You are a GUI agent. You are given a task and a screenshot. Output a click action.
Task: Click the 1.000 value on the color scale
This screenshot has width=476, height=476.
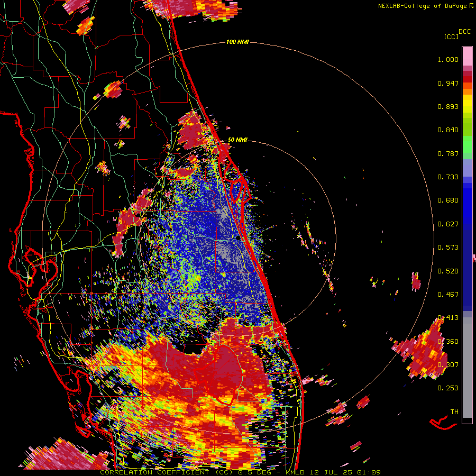448,59
